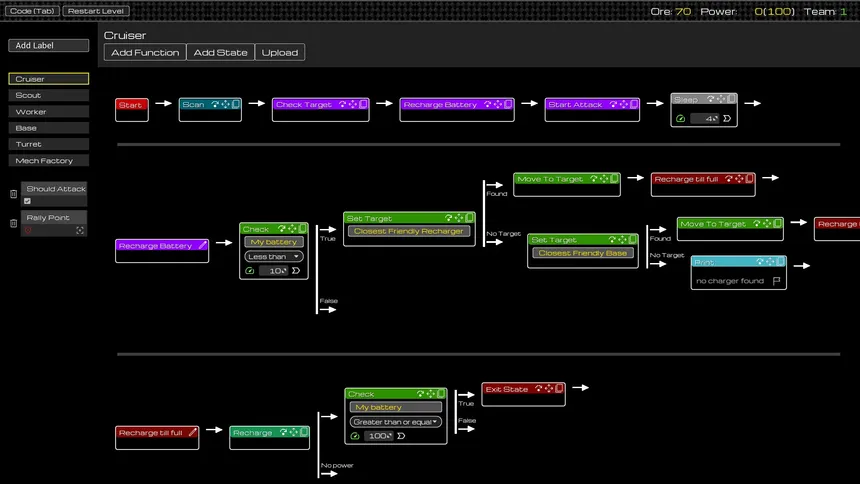Click the move icon on the Scan node
The image size is (860, 484).
click(x=225, y=104)
